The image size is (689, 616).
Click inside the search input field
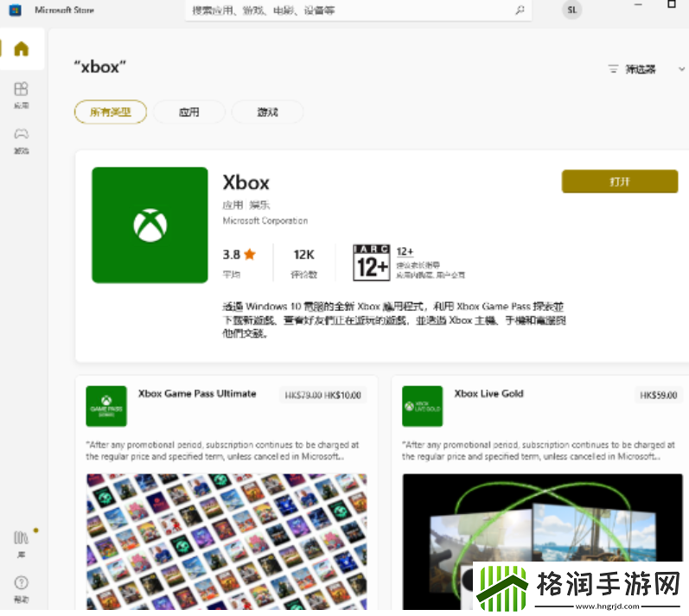point(346,10)
